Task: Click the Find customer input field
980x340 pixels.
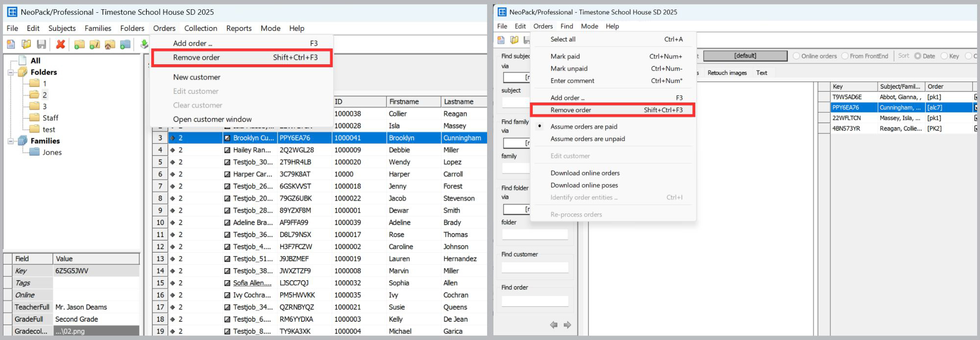Action: click(535, 267)
